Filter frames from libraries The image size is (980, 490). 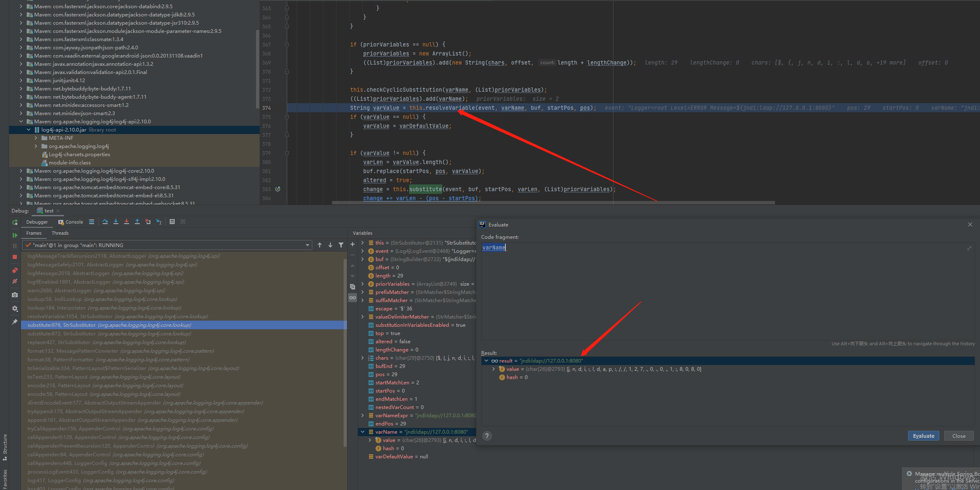341,245
